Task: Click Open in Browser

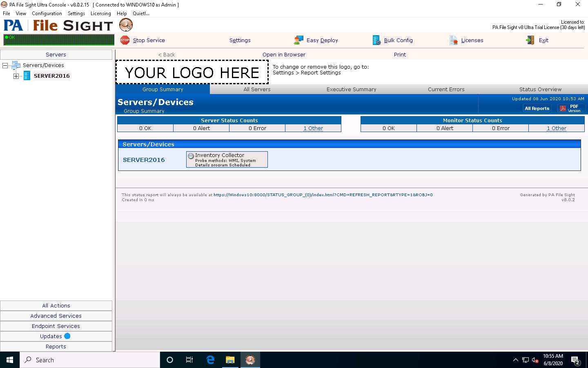Action: click(x=284, y=55)
